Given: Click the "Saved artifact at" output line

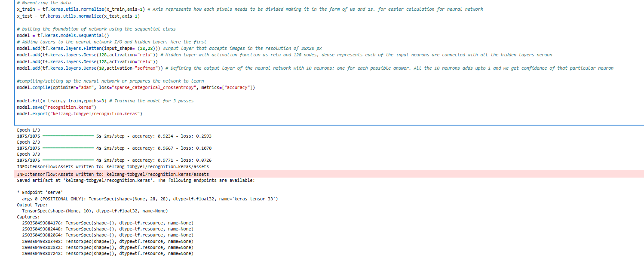Looking at the screenshot, I should [136, 181].
